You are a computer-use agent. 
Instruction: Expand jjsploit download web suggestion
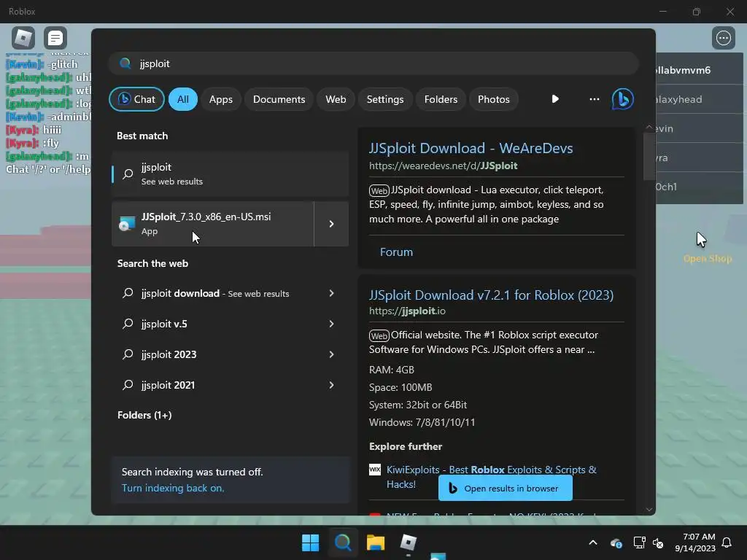pos(332,293)
